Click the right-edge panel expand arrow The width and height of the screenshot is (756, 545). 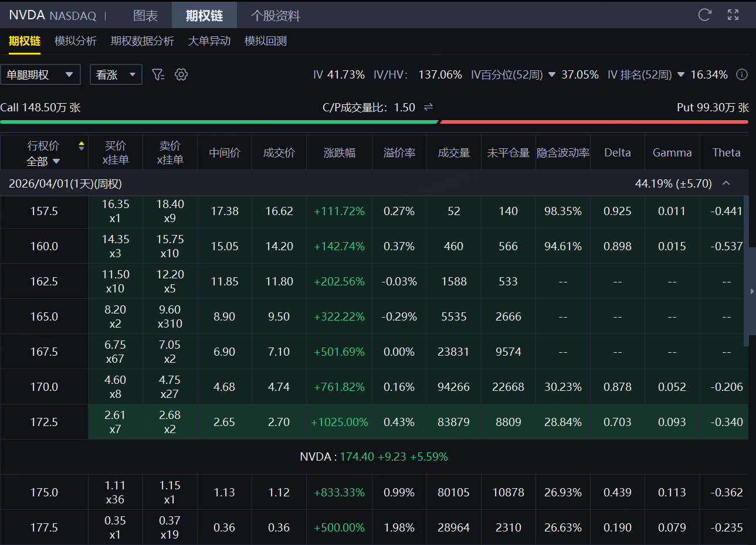(752, 291)
